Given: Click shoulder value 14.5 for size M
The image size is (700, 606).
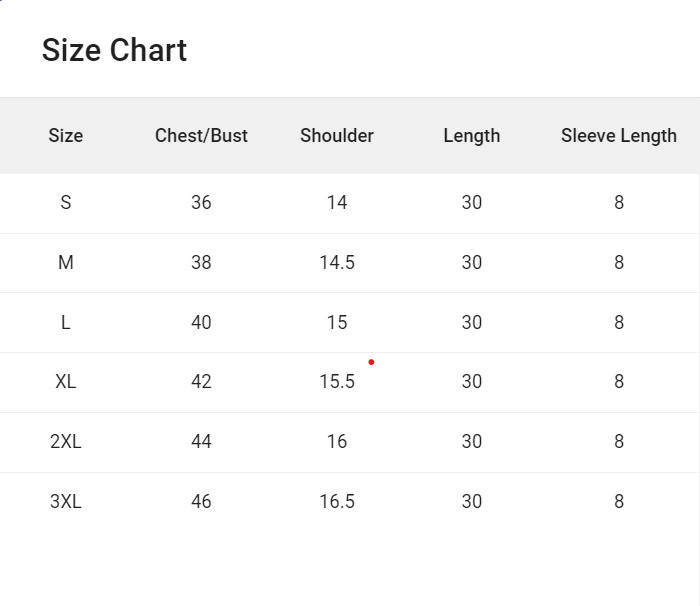Looking at the screenshot, I should pos(337,263).
